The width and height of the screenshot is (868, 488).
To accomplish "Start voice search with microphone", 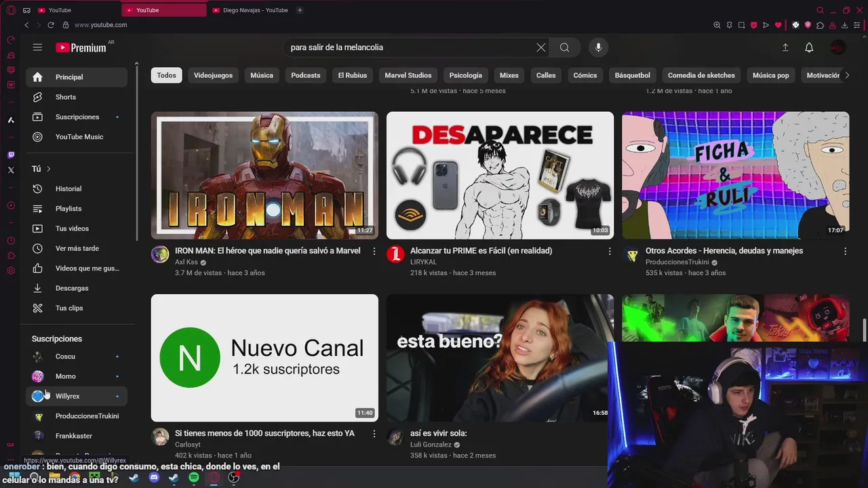I will [x=598, y=47].
